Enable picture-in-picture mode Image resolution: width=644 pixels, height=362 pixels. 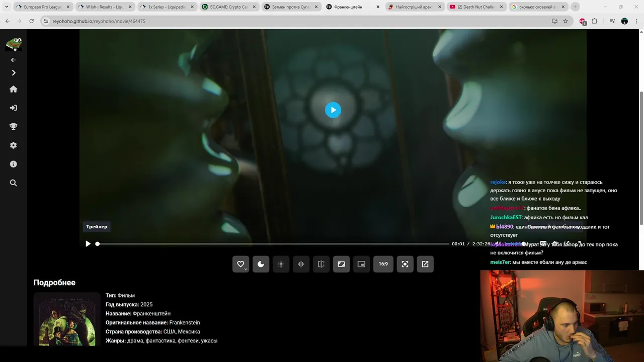pos(361,264)
